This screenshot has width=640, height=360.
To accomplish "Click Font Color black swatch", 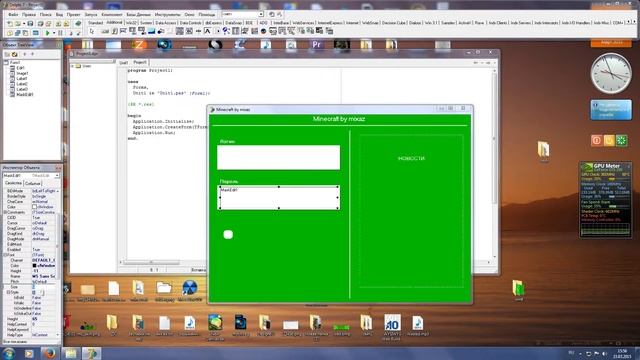I will (x=34, y=265).
